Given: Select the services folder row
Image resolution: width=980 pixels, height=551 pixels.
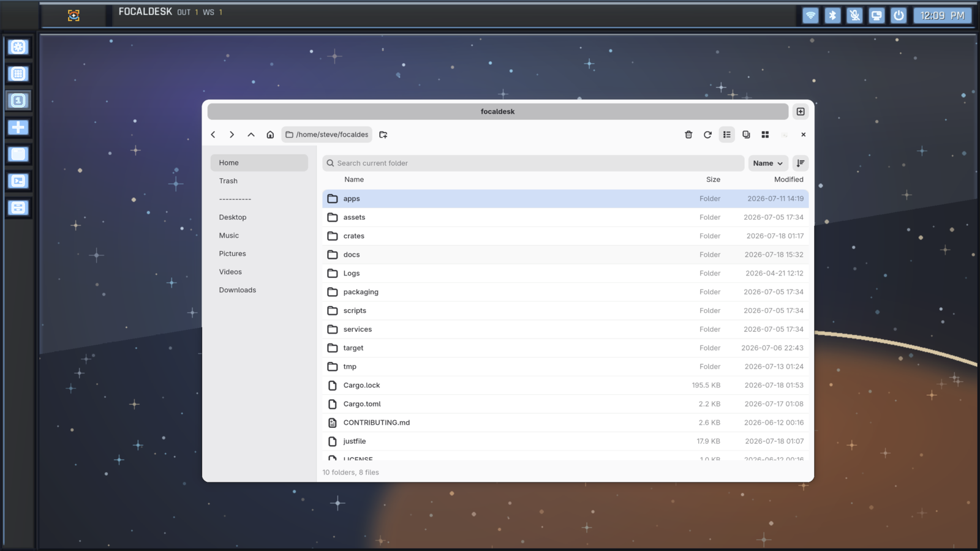Looking at the screenshot, I should tap(565, 329).
